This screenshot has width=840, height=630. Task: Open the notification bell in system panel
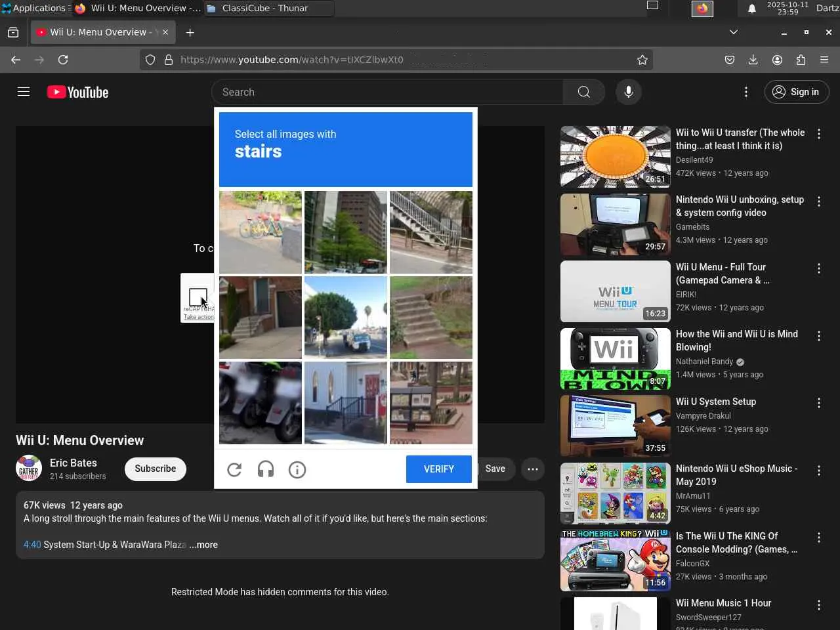click(x=752, y=8)
